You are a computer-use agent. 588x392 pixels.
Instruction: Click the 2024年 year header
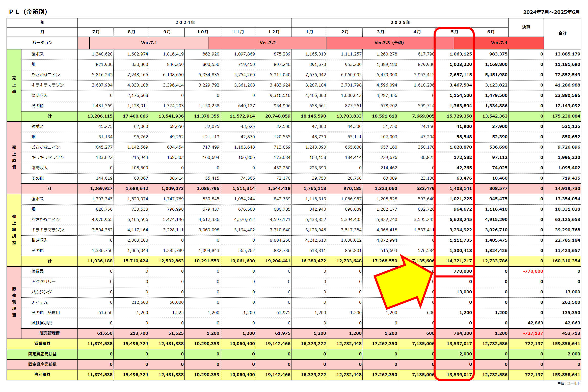click(x=185, y=22)
